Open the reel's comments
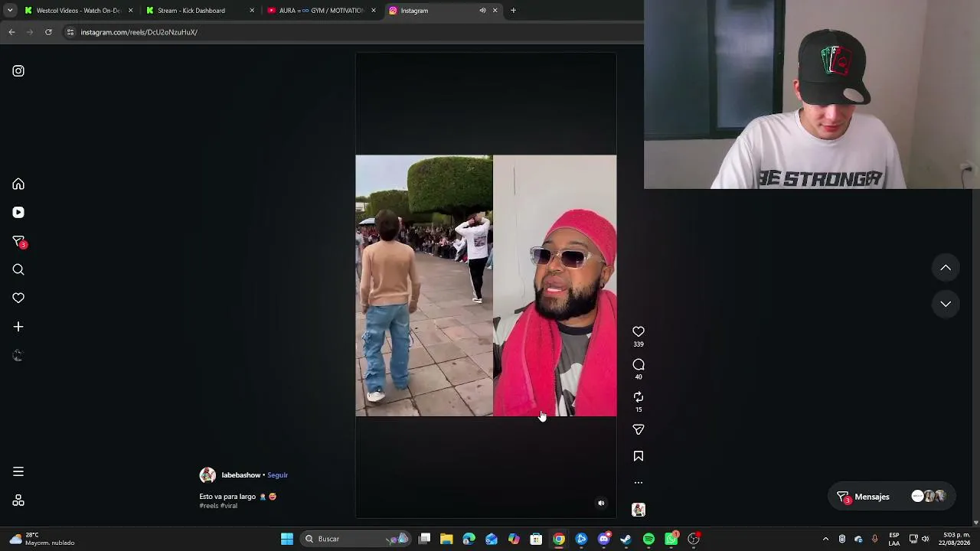The width and height of the screenshot is (980, 551). [x=639, y=364]
